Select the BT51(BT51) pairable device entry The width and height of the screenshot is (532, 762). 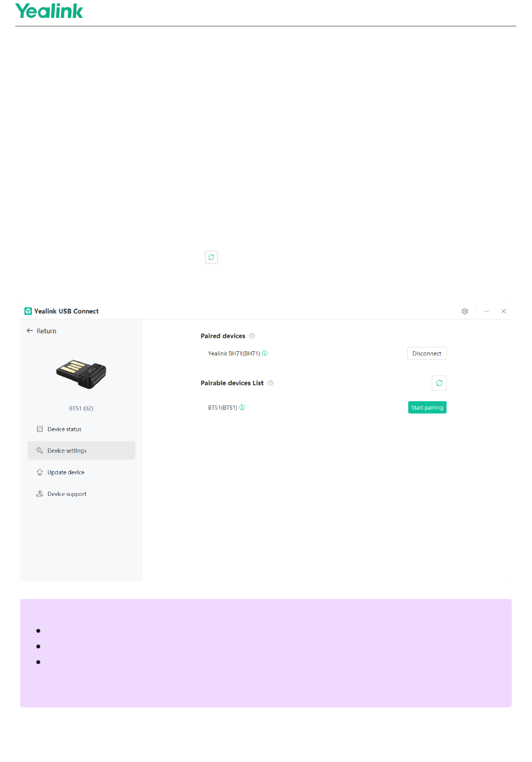222,407
